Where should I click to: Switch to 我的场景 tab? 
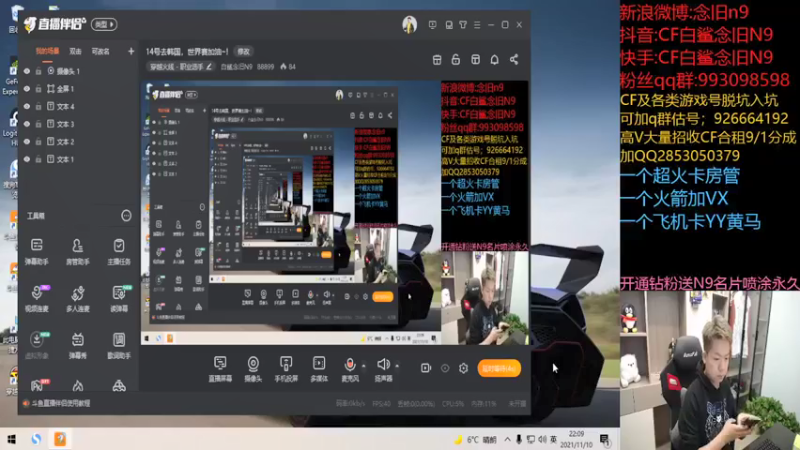[47, 52]
